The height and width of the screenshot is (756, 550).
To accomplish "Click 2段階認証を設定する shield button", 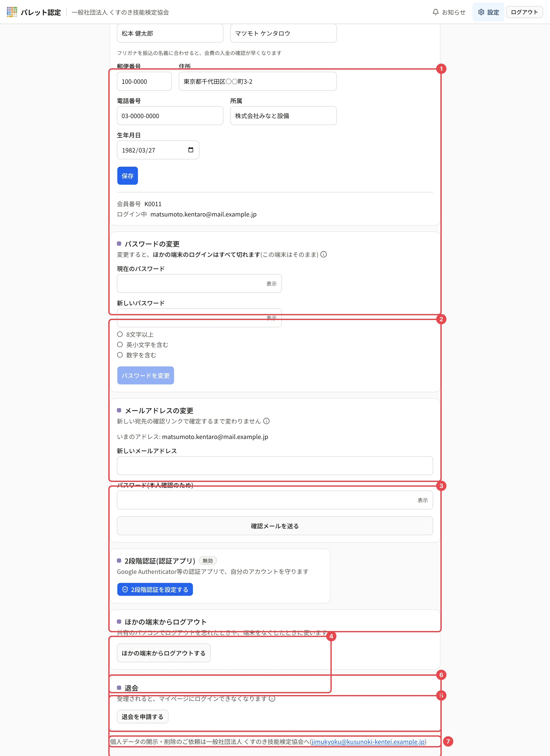I will point(155,589).
